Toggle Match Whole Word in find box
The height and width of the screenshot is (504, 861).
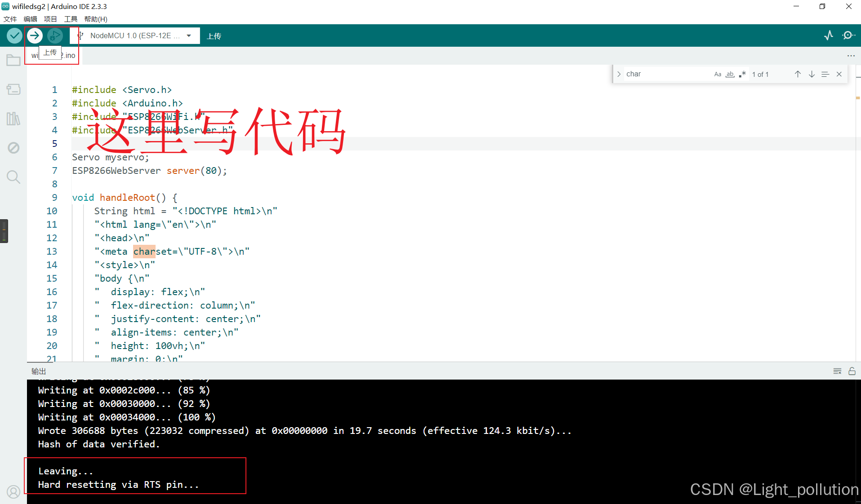730,74
